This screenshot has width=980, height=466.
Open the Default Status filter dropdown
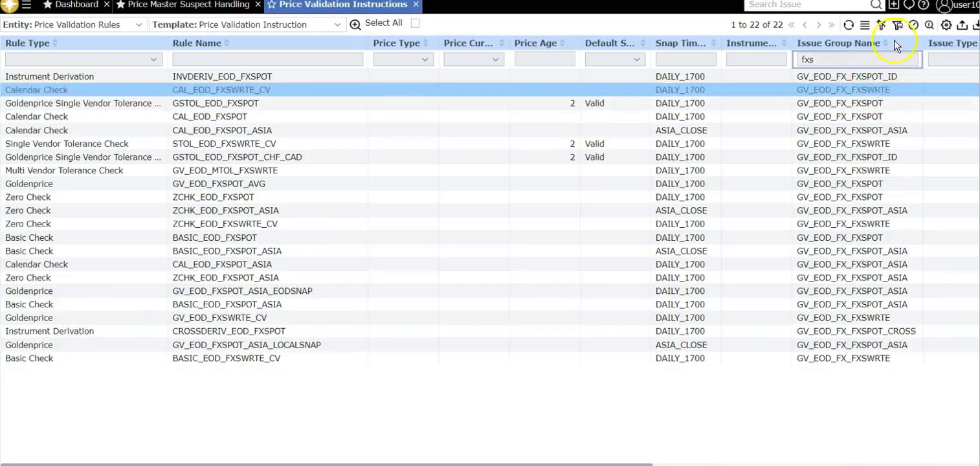pyautogui.click(x=615, y=60)
